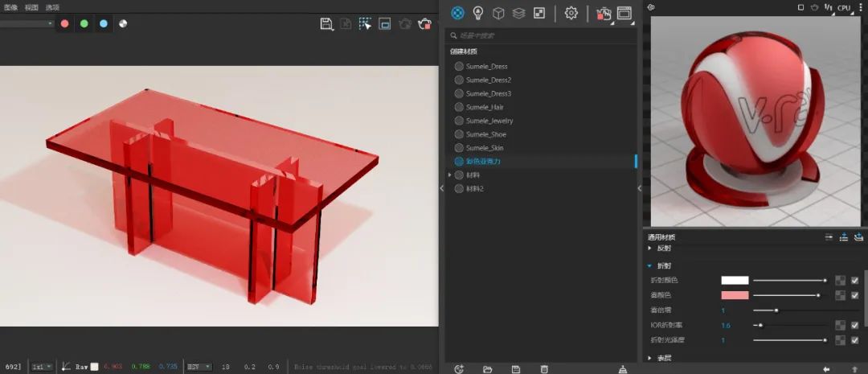Click the add layer icon

pyautogui.click(x=858, y=237)
